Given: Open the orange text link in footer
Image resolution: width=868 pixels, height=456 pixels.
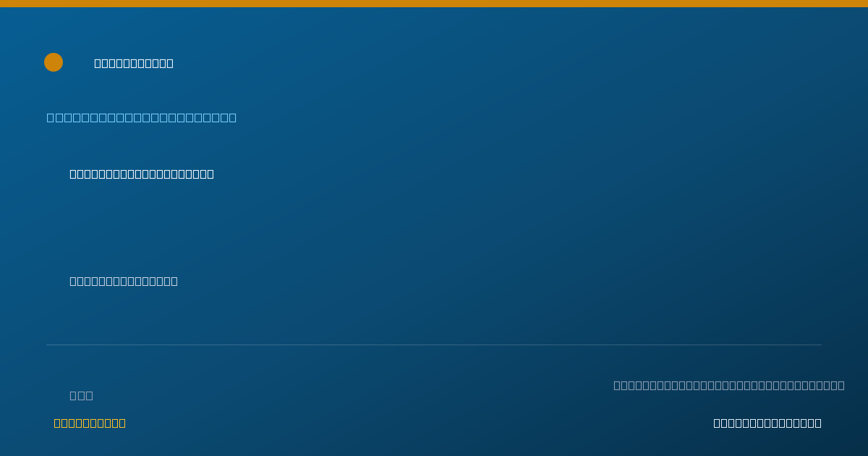Looking at the screenshot, I should (90, 423).
